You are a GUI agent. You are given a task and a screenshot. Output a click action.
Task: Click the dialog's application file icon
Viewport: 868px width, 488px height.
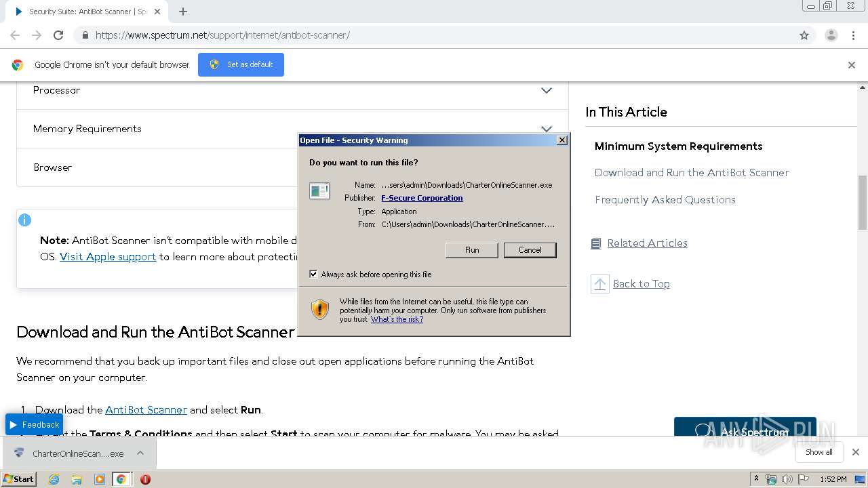click(x=319, y=191)
